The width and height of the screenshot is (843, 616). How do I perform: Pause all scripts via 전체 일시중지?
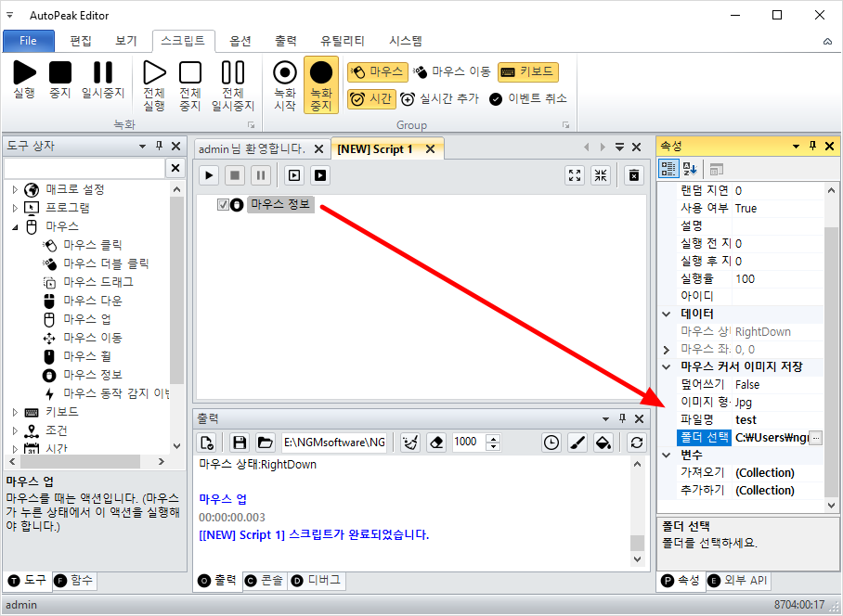pyautogui.click(x=233, y=86)
